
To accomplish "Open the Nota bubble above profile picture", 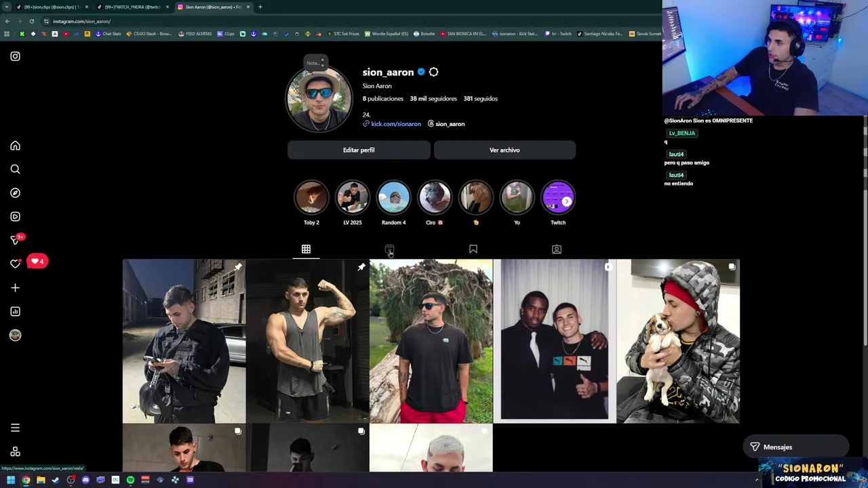I will coord(315,63).
